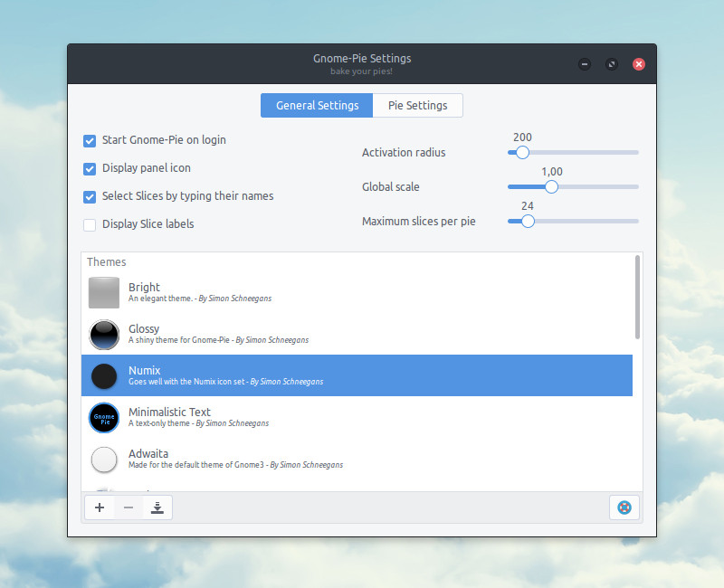Select the Bright theme name
The image size is (724, 588).
(x=144, y=287)
